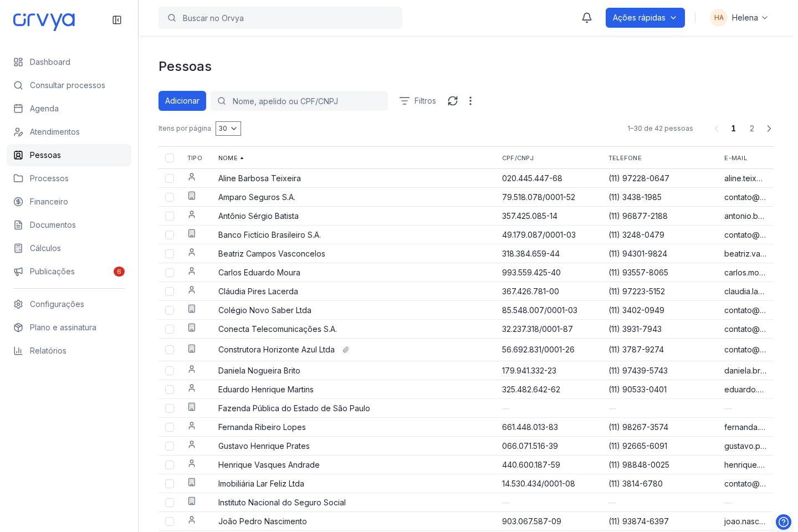The height and width of the screenshot is (532, 798).
Task: Collapse the sidebar panel icon
Action: (x=117, y=20)
